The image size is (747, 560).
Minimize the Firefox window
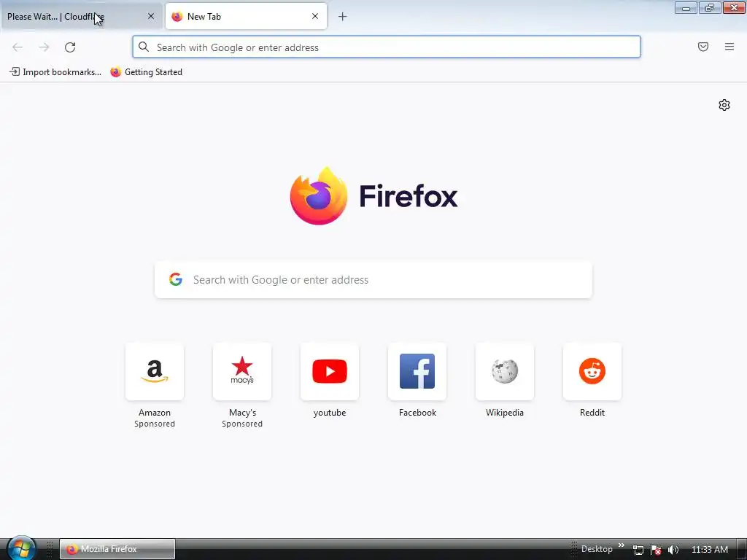click(686, 7)
